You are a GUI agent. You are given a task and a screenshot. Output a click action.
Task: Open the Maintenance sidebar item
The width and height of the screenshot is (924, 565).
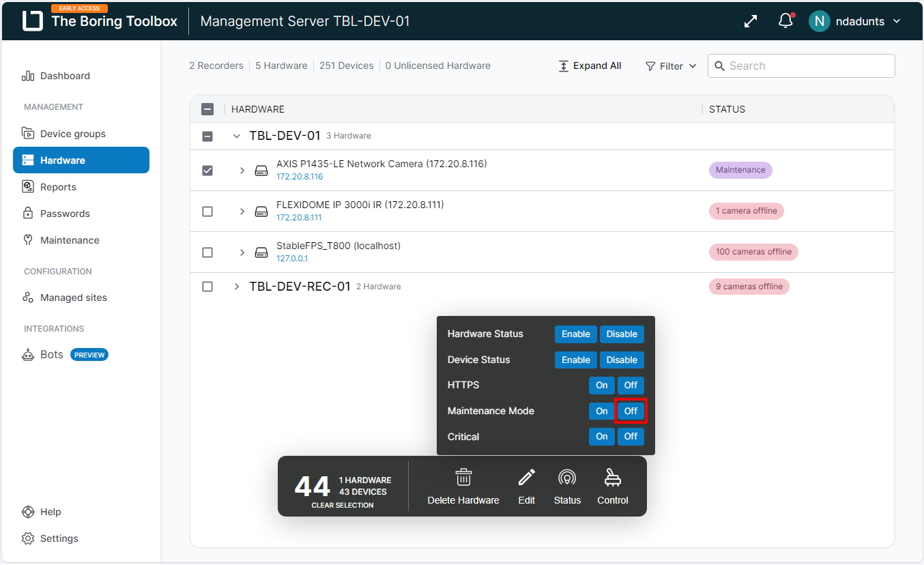[69, 240]
